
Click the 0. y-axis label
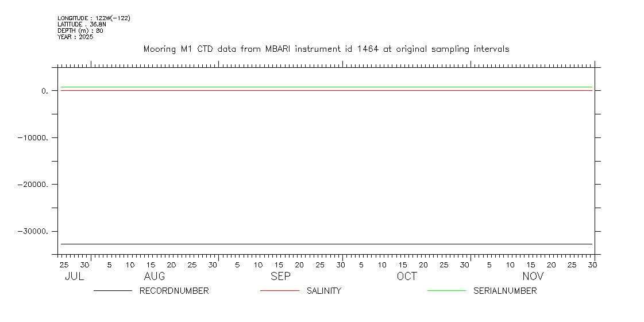45,91
